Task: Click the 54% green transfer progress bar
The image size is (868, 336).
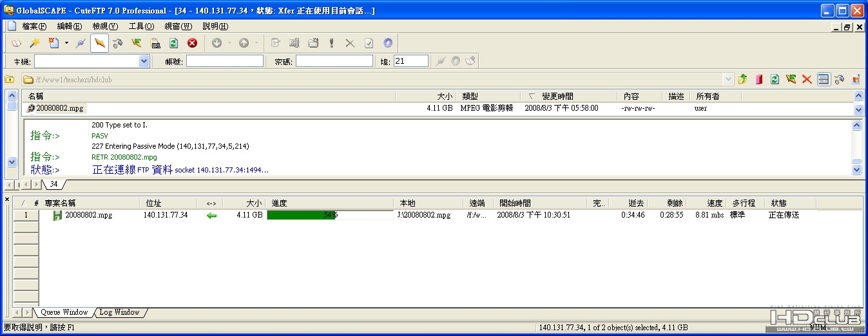Action: [x=330, y=215]
